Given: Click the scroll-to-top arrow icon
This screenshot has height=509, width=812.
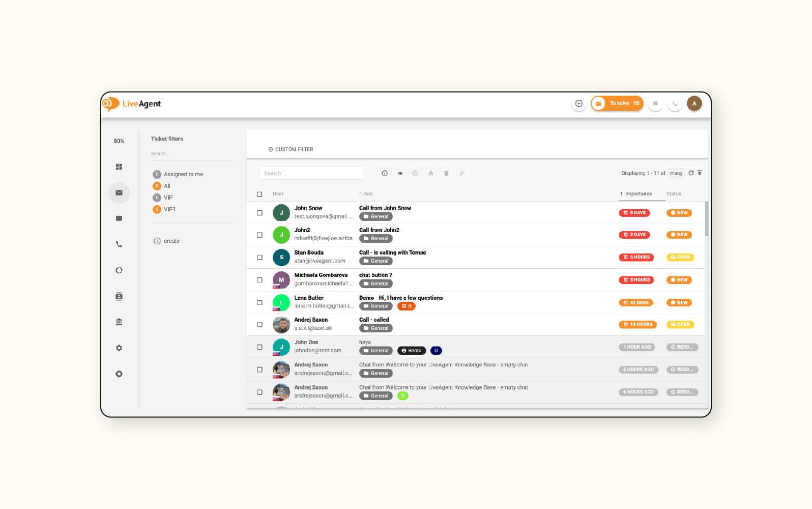Looking at the screenshot, I should pos(700,173).
